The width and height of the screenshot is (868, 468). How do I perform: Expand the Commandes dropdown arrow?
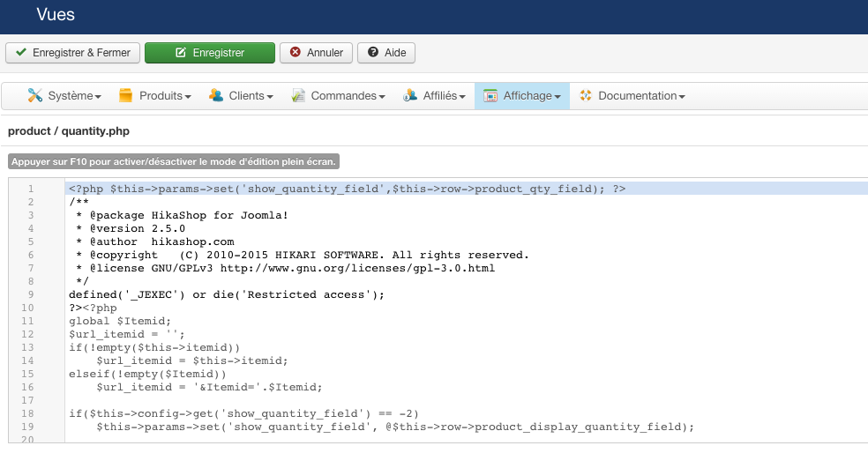(382, 96)
